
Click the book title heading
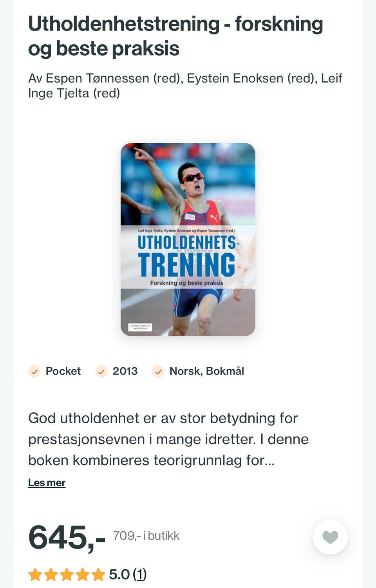coord(176,36)
